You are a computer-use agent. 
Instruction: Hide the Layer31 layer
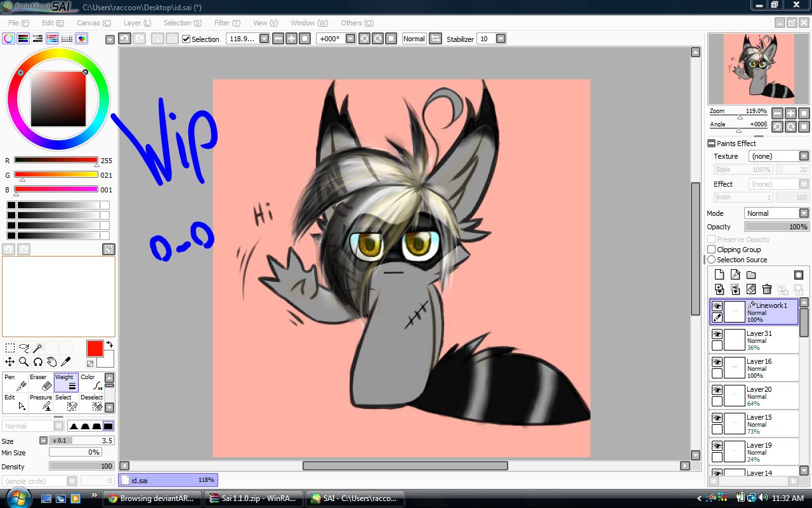717,334
